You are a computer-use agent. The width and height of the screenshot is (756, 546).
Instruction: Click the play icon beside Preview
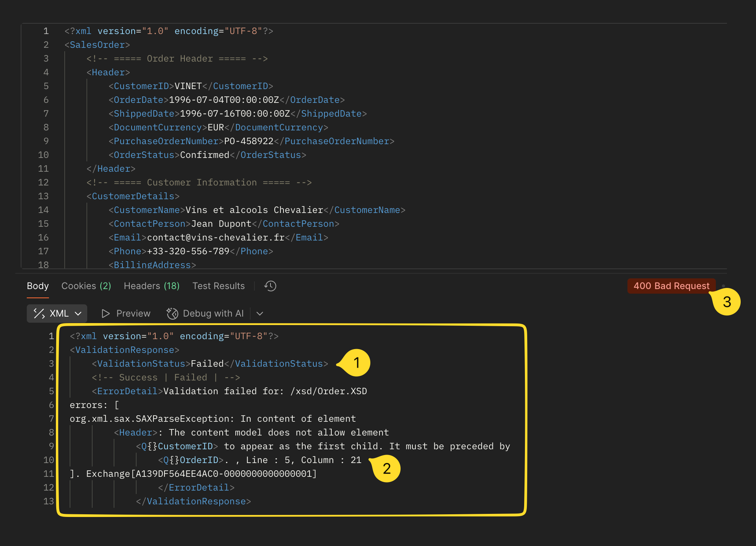coord(106,313)
